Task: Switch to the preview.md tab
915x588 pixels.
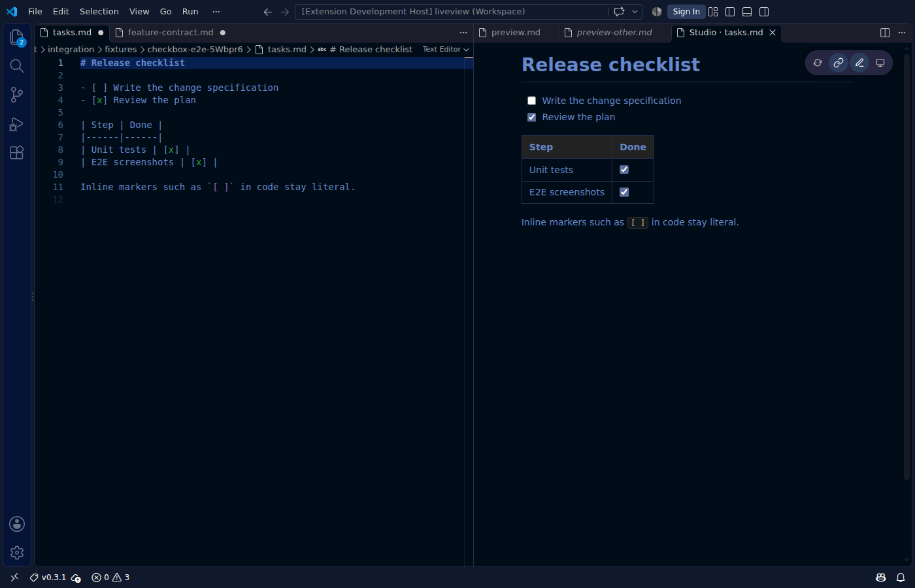Action: (516, 33)
